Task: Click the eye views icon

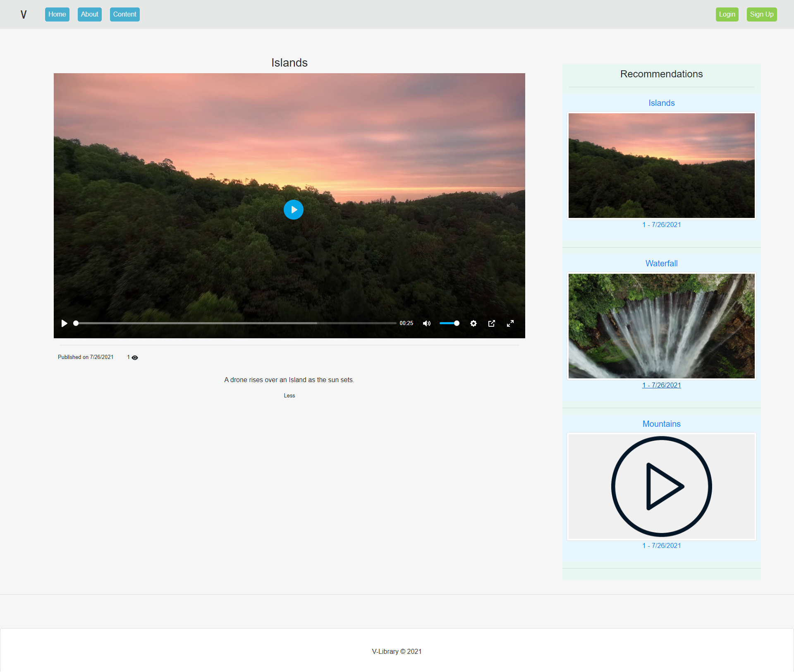Action: point(135,358)
